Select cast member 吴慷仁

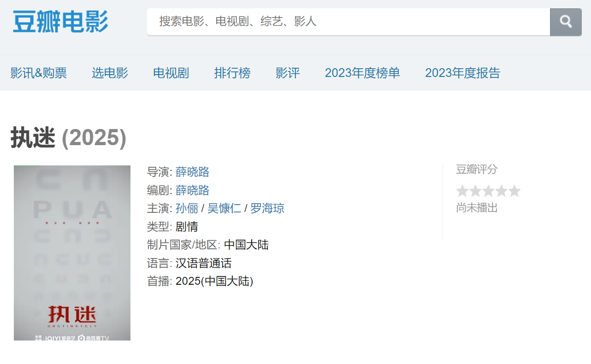click(224, 208)
